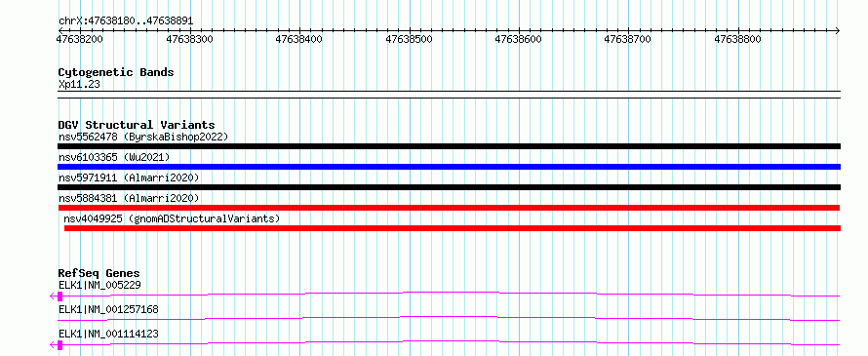The height and width of the screenshot is (356, 868).
Task: Click ruler tick label 47638500
Action: [409, 39]
